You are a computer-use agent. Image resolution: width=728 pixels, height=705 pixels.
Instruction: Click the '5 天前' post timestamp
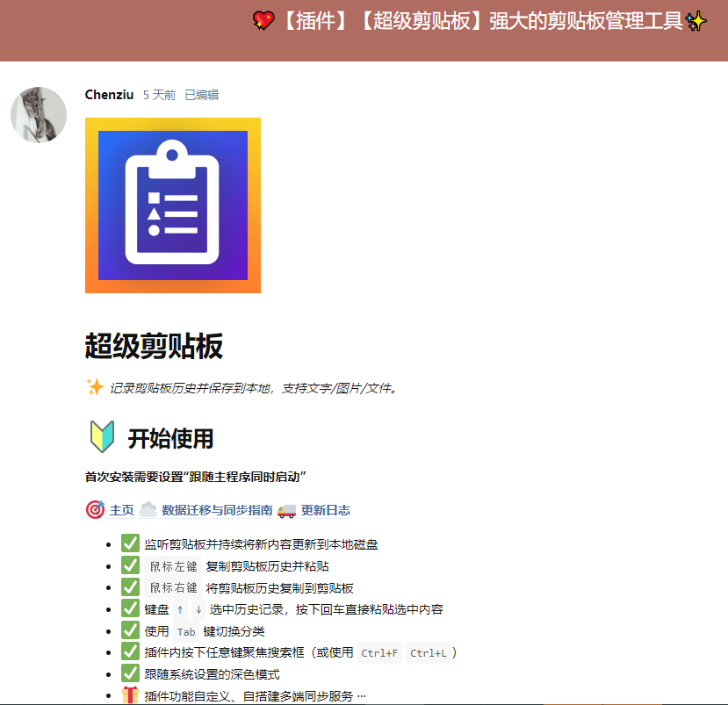click(159, 95)
